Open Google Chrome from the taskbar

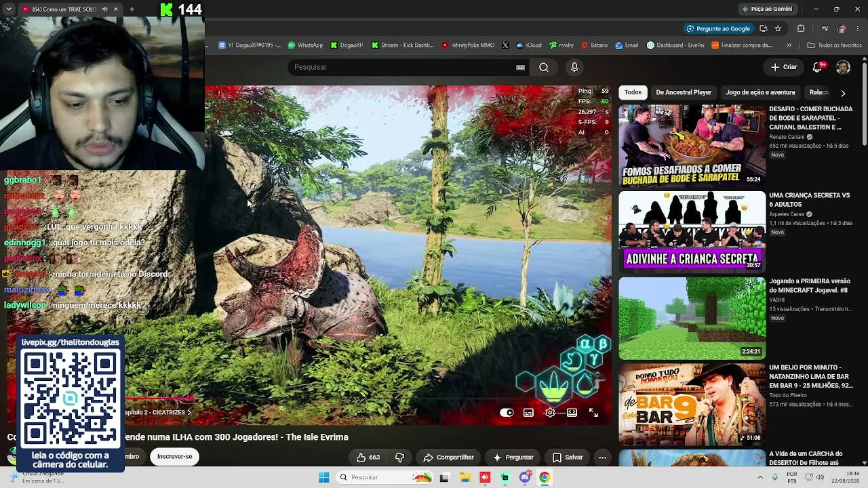click(x=545, y=477)
